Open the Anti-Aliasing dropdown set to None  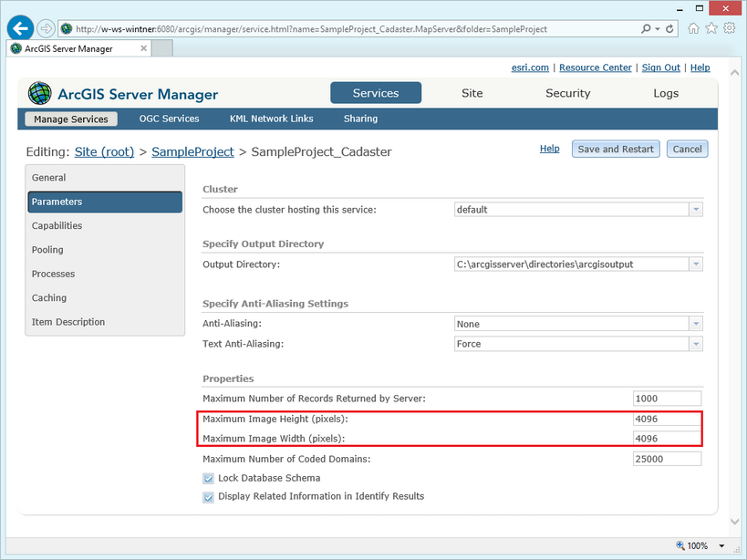coord(696,323)
